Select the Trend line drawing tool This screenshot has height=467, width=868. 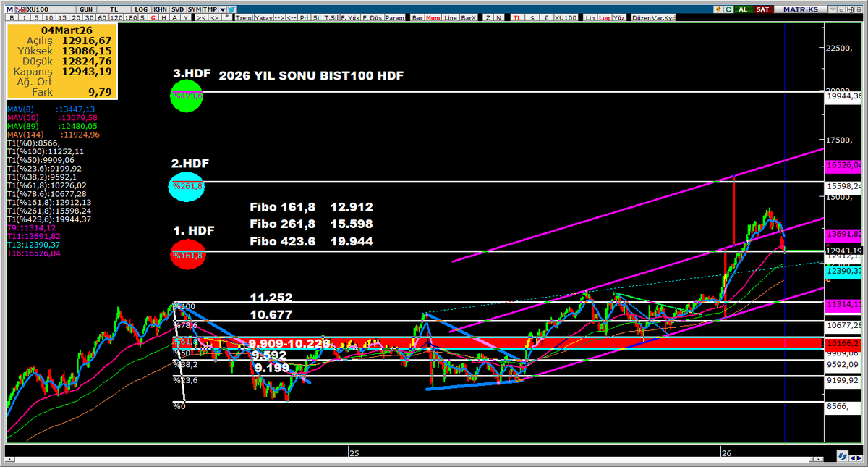tap(244, 17)
